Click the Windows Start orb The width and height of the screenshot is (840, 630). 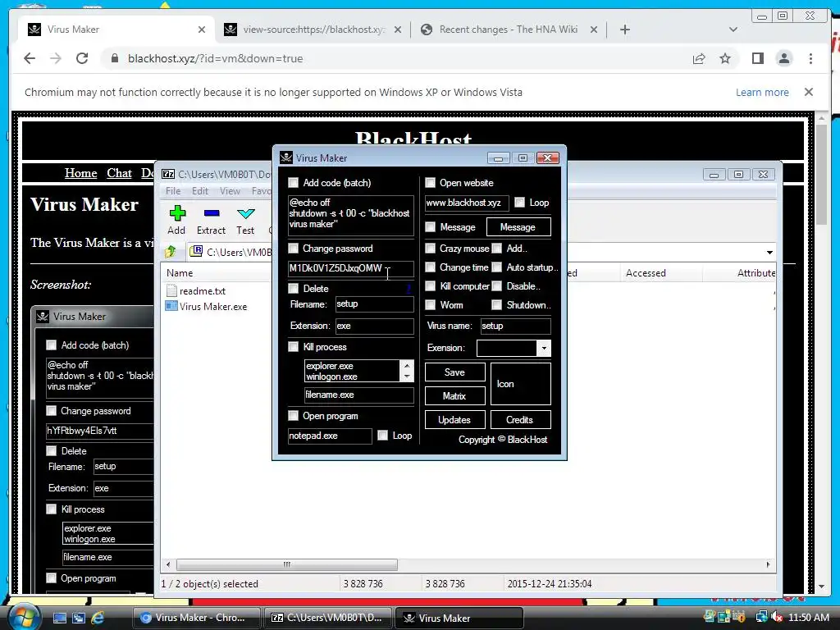coord(24,616)
